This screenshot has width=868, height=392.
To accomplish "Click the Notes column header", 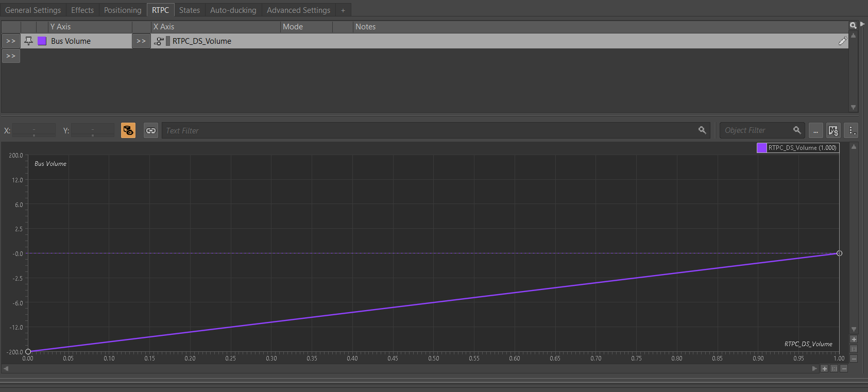I will [x=601, y=27].
